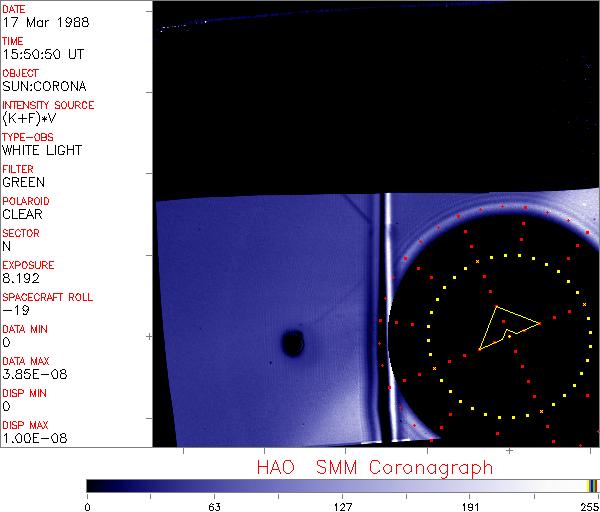Select the 'SUN:CORONA' object value

37,86
